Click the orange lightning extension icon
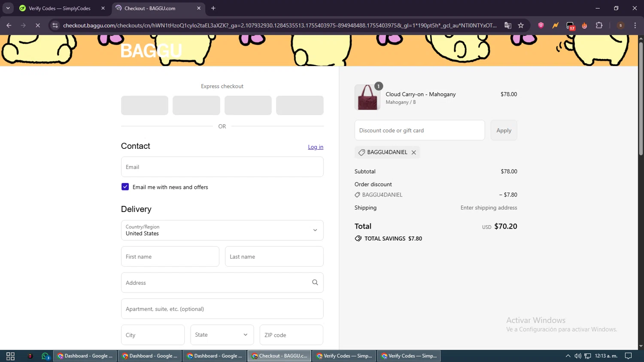The height and width of the screenshot is (362, 644). pyautogui.click(x=556, y=25)
